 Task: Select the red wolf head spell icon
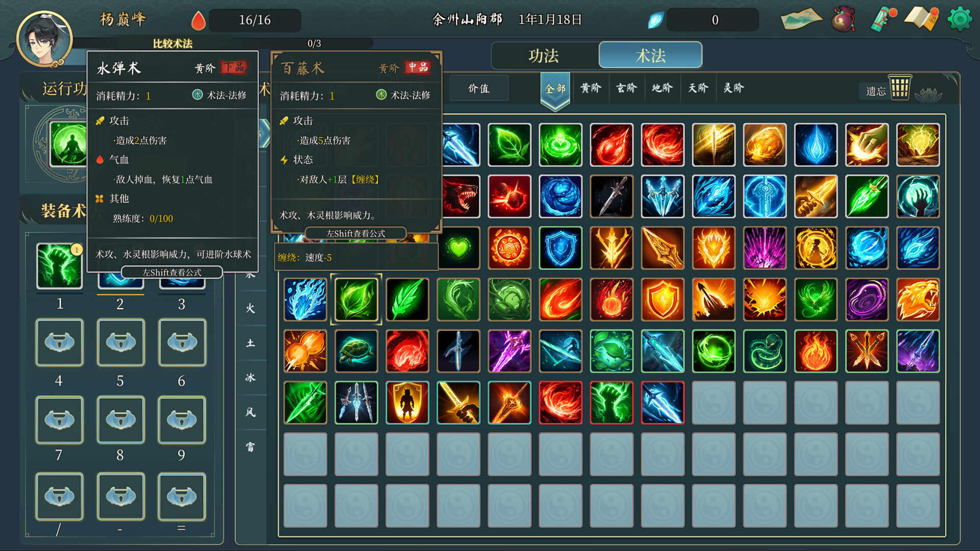(x=461, y=196)
